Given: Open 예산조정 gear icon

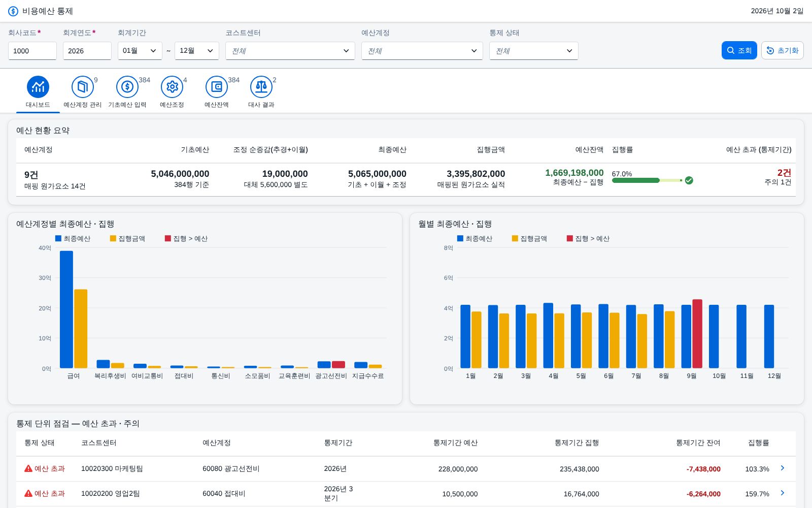Looking at the screenshot, I should 172,87.
